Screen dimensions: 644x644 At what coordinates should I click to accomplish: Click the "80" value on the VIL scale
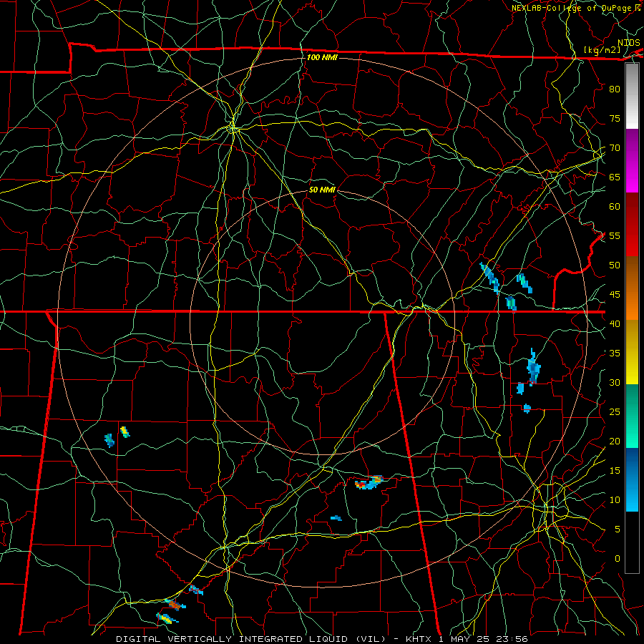pos(615,89)
